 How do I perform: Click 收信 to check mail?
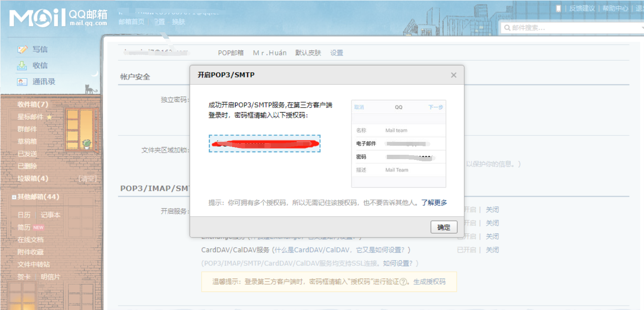pyautogui.click(x=40, y=65)
